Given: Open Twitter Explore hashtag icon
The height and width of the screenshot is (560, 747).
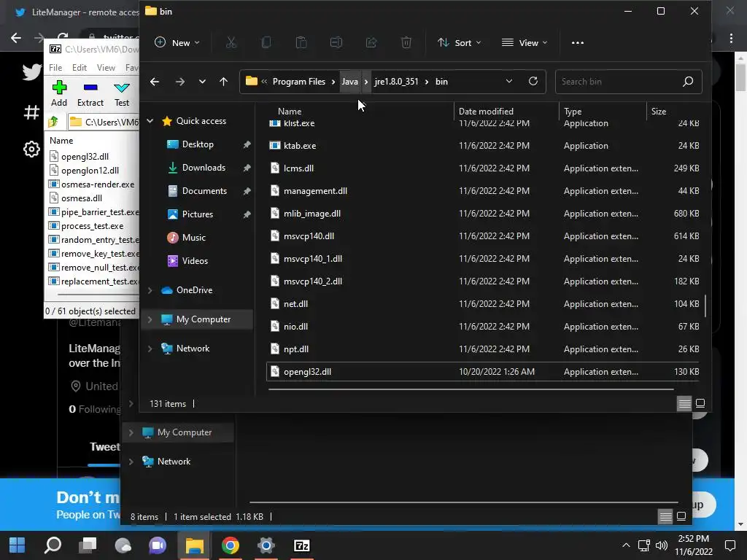Looking at the screenshot, I should (31, 112).
